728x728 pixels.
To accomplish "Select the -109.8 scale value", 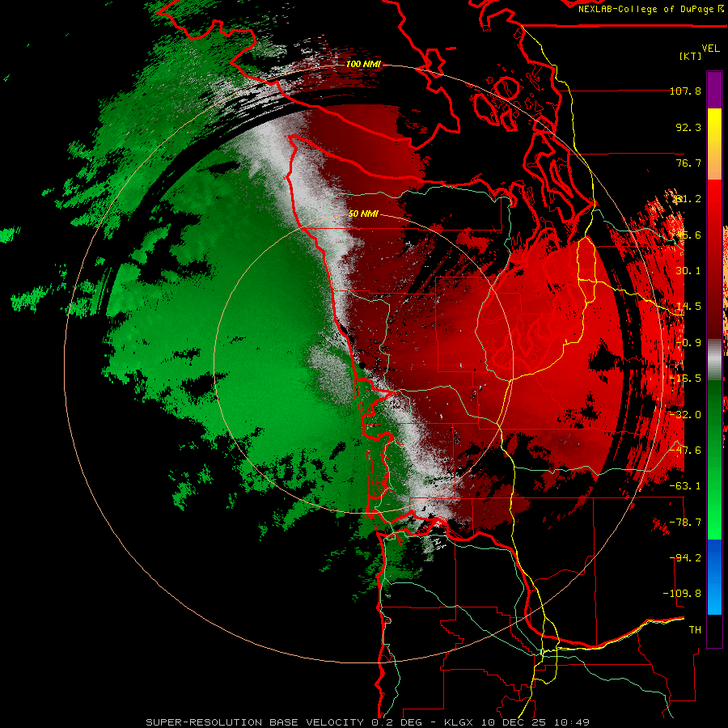I will point(682,594).
